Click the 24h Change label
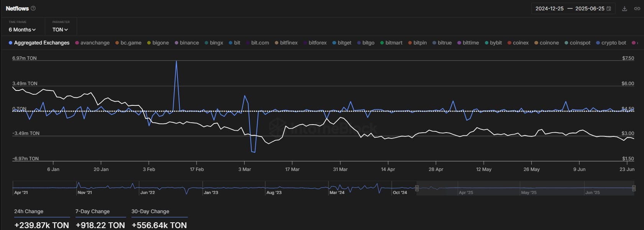This screenshot has width=644, height=230. 29,212
